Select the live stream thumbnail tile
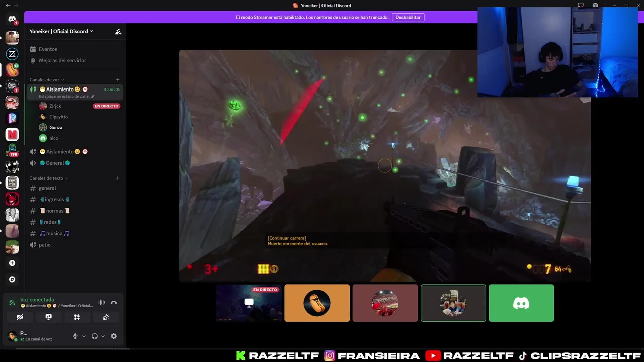Image resolution: width=644 pixels, height=362 pixels. [249, 303]
